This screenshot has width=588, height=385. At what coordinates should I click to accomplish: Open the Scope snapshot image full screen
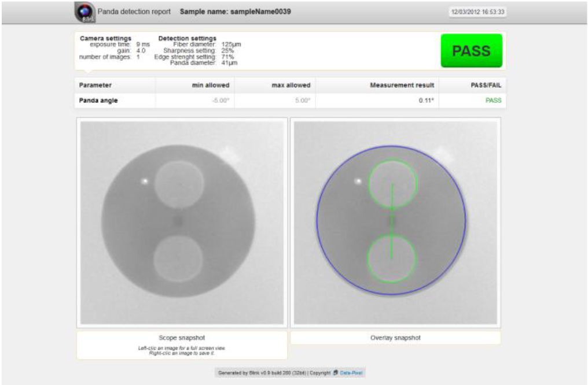182,223
